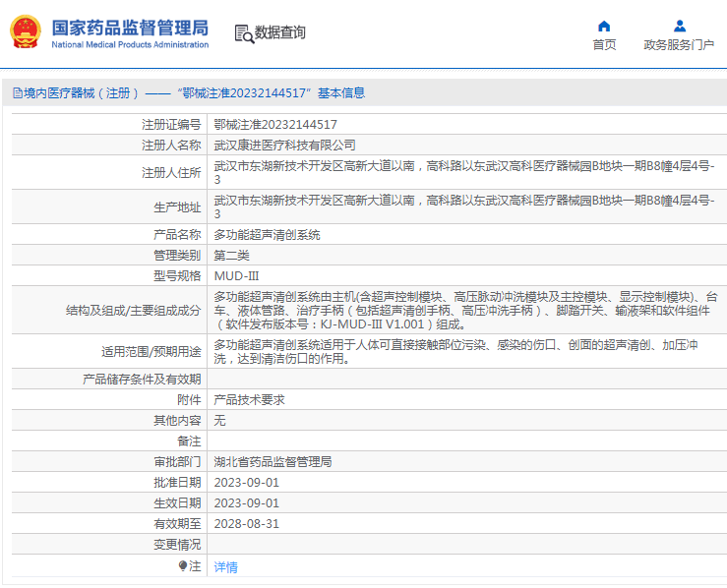Click the 管理类别 label
The image size is (727, 588).
pos(177,256)
